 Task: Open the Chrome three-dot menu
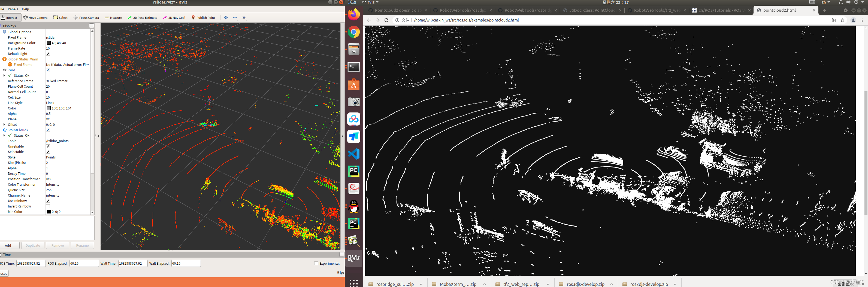[862, 20]
